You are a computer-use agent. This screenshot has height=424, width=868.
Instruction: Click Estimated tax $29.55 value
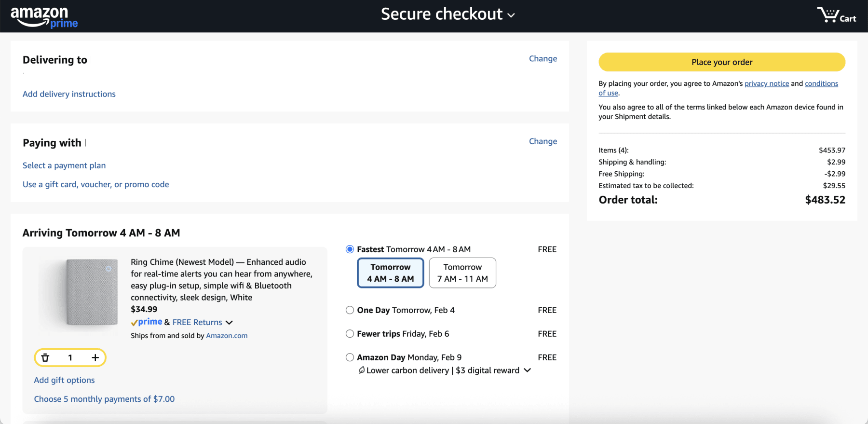click(x=834, y=185)
